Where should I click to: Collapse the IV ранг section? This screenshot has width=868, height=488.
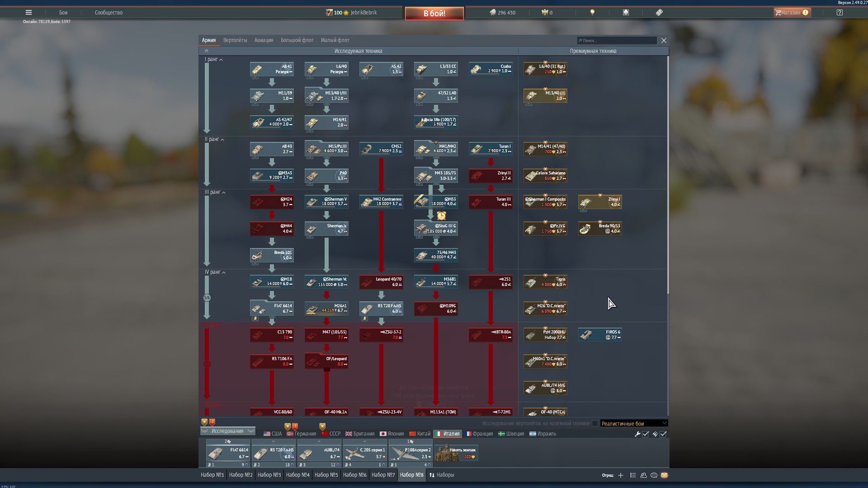(223, 272)
